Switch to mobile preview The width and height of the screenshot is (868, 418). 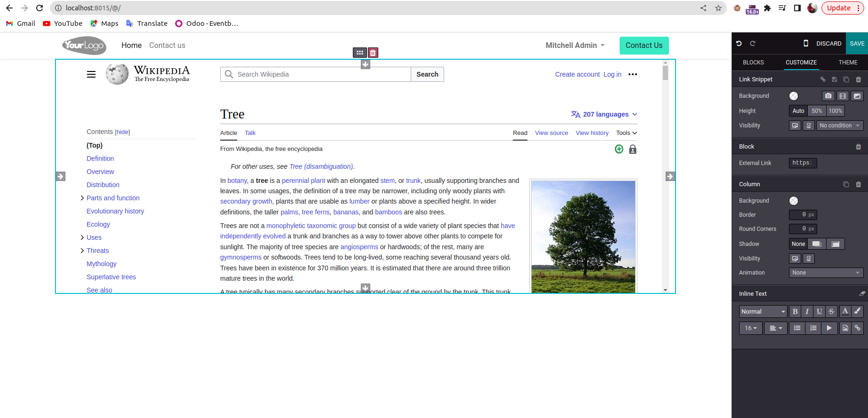coord(806,43)
